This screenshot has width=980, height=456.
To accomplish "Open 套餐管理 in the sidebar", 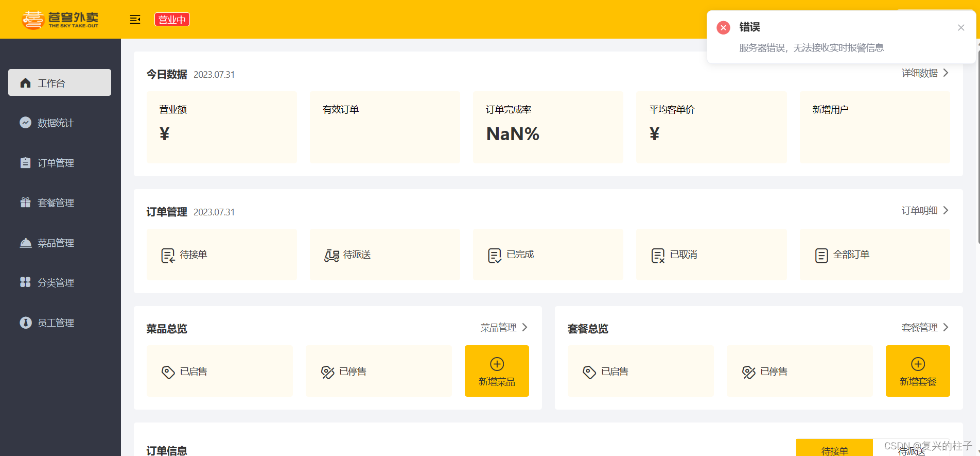I will coord(60,202).
